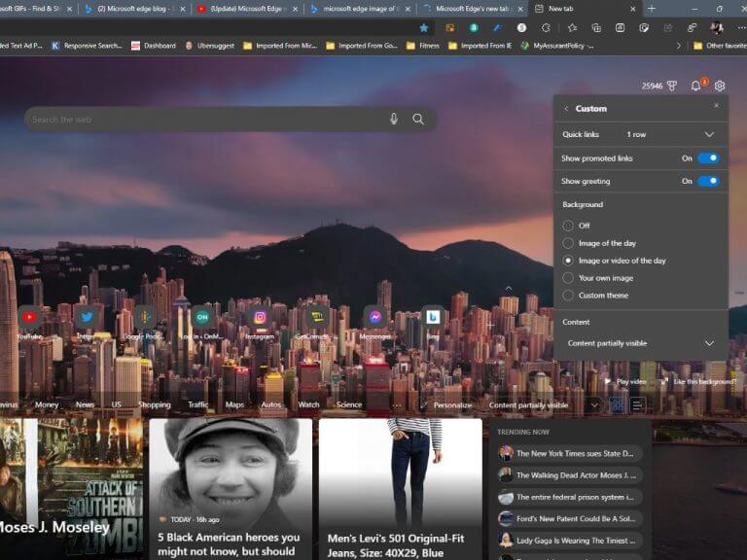The image size is (747, 560).
Task: Switch feed to grid layout icon
Action: coord(617,405)
